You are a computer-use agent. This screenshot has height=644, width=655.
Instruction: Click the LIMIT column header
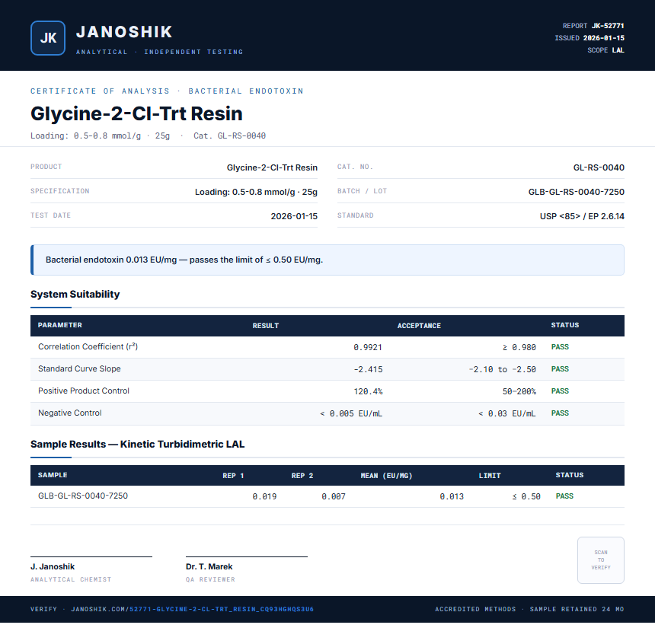490,475
